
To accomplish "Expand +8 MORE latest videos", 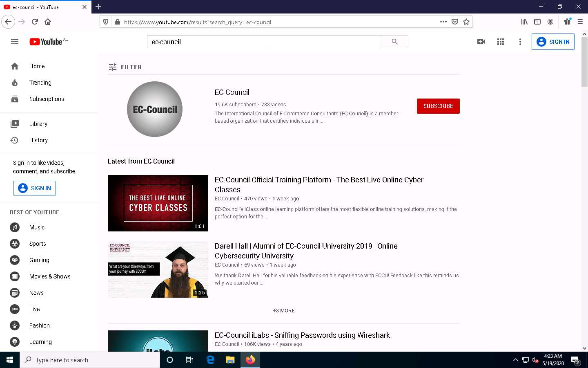I will click(x=284, y=311).
